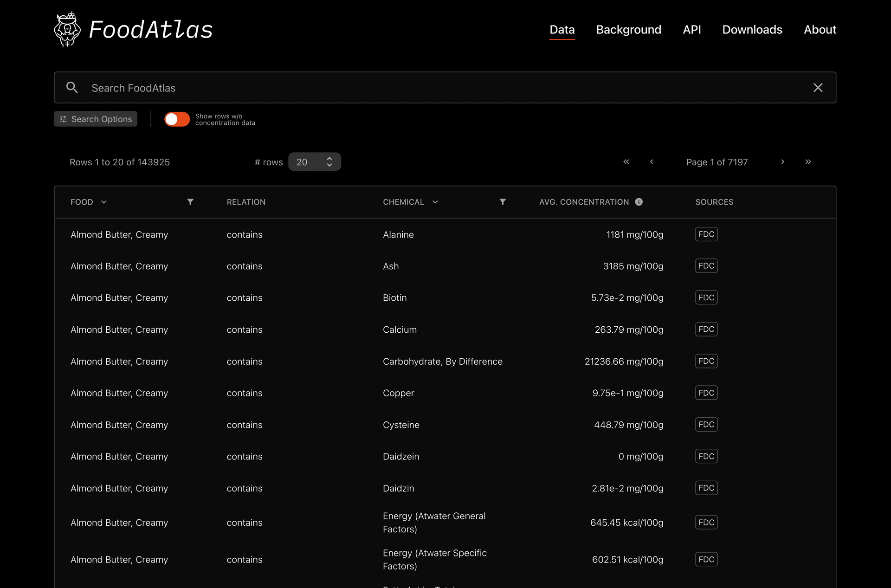Increase rows per page with the stepper
Screen dimensions: 891x588
click(329, 159)
